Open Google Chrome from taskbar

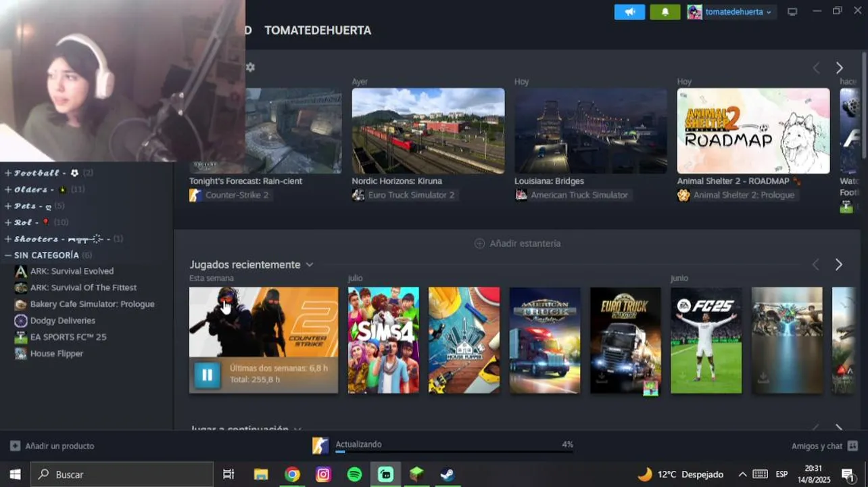pos(292,474)
